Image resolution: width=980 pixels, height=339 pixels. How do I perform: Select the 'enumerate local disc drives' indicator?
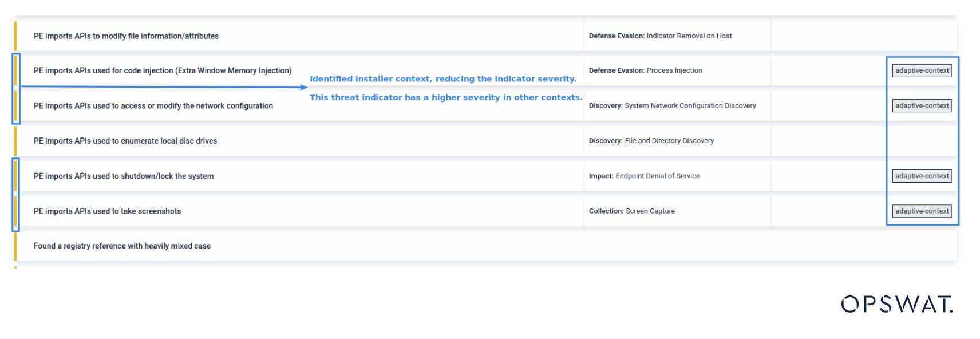tap(125, 141)
